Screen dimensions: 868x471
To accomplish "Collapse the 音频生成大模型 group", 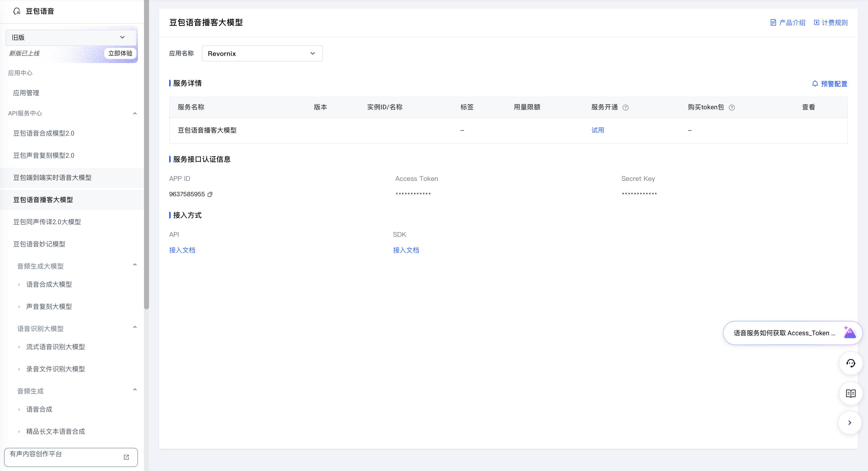I will click(x=135, y=265).
